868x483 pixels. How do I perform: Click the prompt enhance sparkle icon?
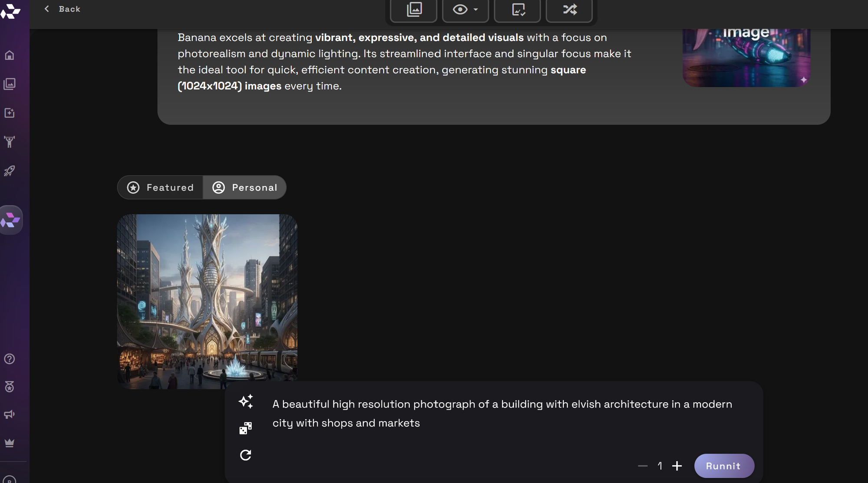point(246,402)
